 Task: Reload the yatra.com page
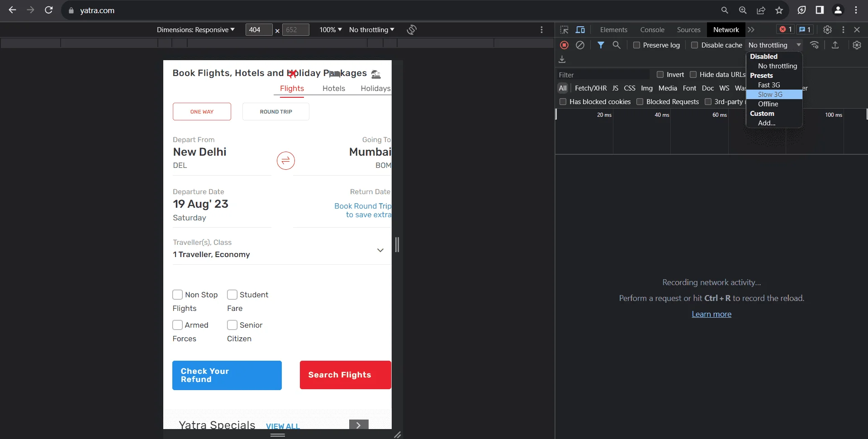tap(49, 10)
